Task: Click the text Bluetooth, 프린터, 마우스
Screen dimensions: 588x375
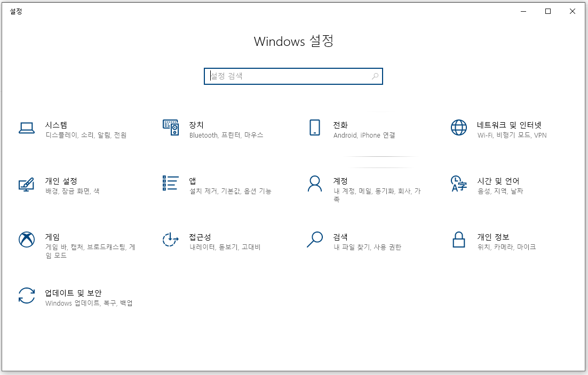Action: (x=226, y=135)
